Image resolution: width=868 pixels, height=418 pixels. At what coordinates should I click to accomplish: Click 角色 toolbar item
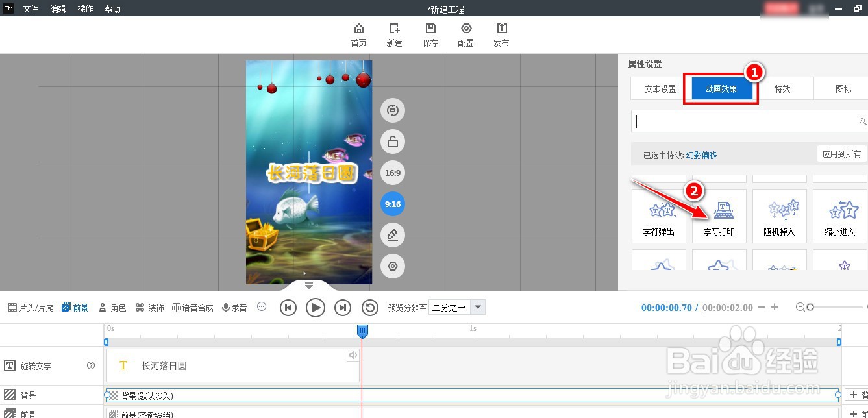(112, 308)
